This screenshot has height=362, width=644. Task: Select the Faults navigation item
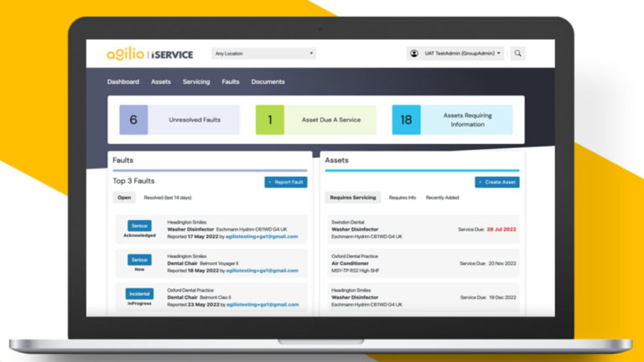pyautogui.click(x=231, y=81)
